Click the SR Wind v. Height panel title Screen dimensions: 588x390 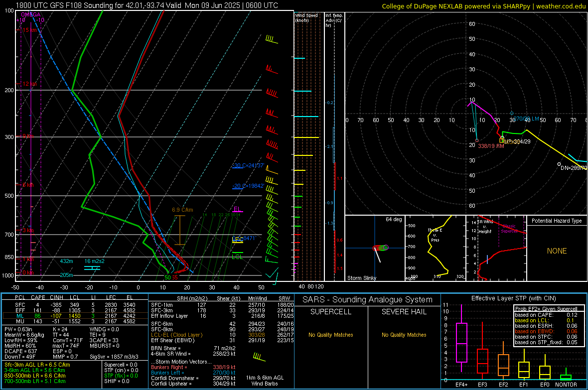tap(485, 227)
